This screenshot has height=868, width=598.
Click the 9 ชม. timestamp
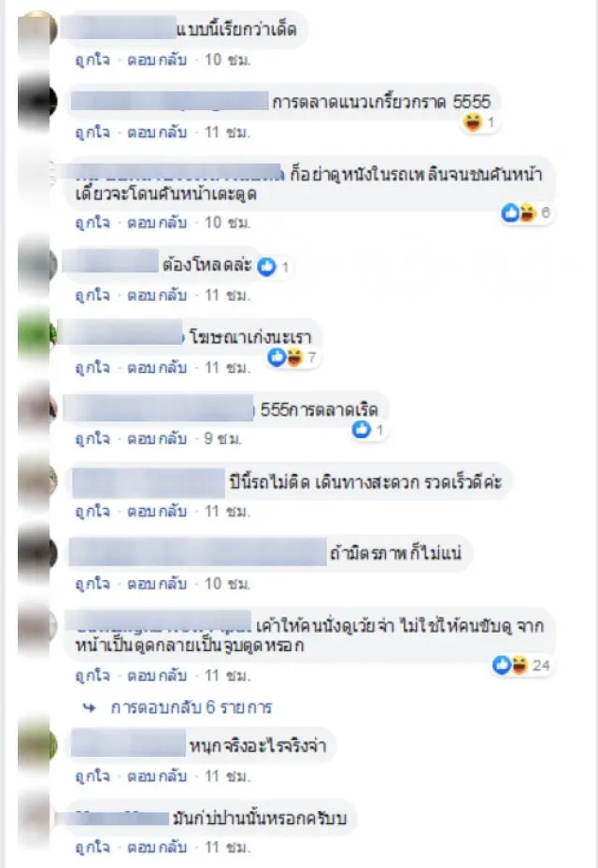(222, 438)
